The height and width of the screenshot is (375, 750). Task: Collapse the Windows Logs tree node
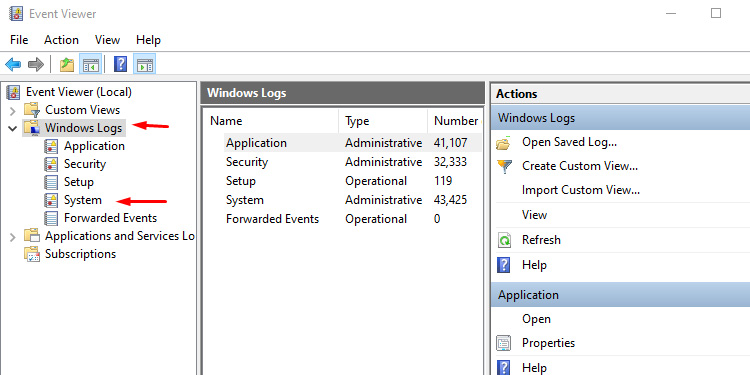pyautogui.click(x=12, y=129)
